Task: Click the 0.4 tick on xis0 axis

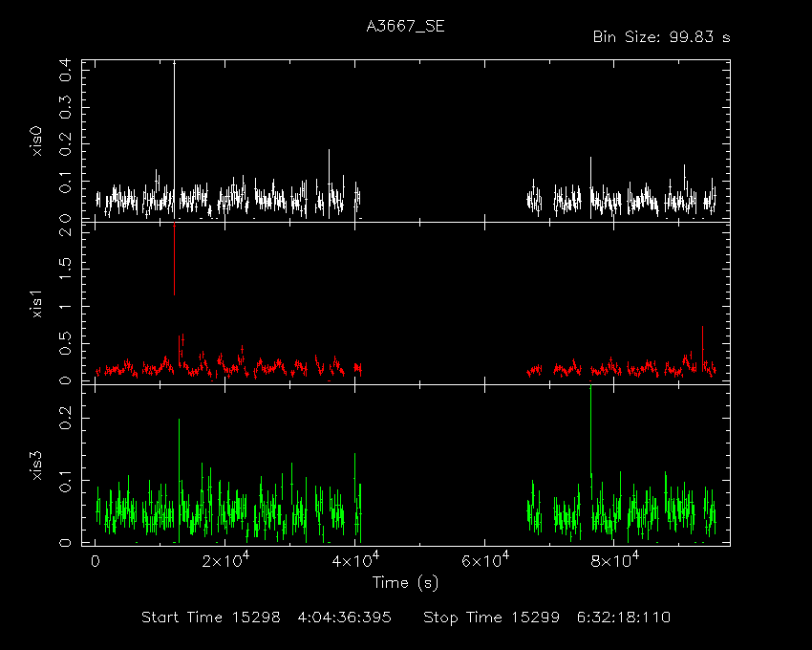Action: coord(66,70)
